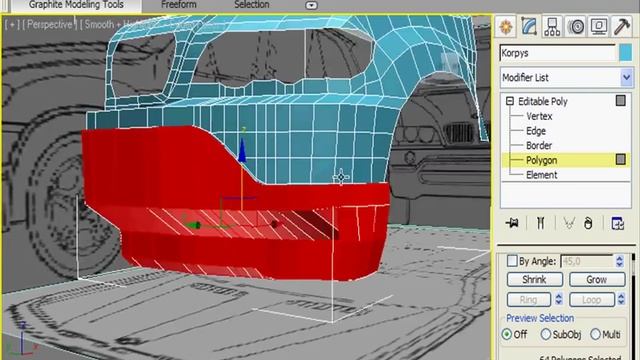The width and height of the screenshot is (640, 360).
Task: Select the Off preview selection radio
Action: (x=507, y=334)
